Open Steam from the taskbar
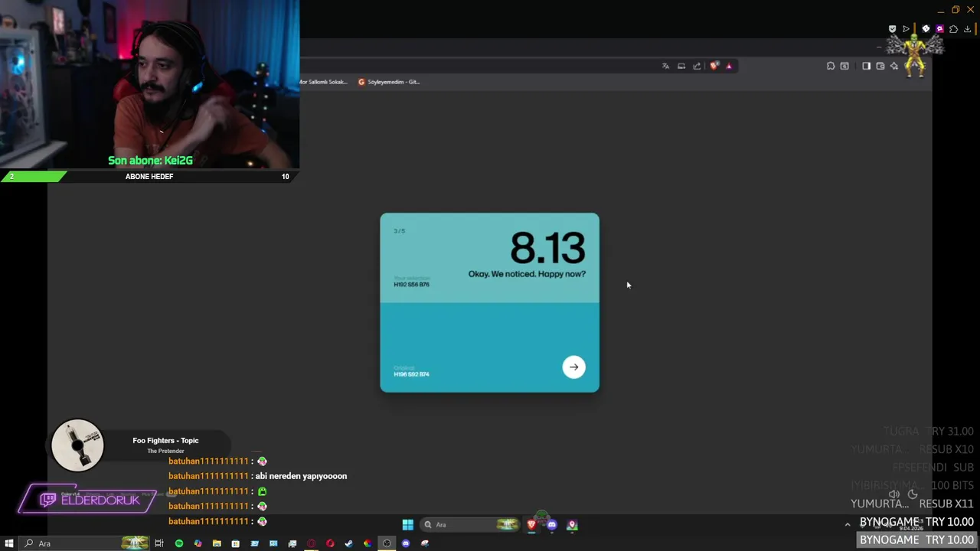The image size is (980, 551). click(x=348, y=543)
